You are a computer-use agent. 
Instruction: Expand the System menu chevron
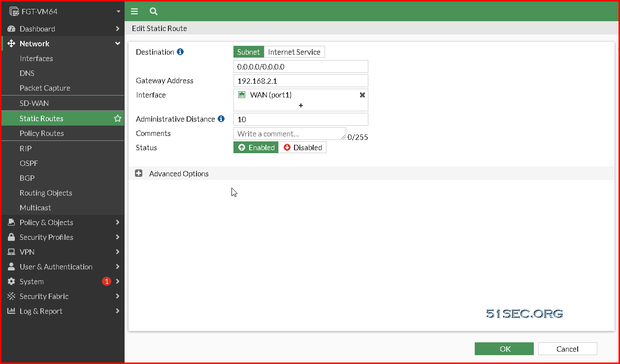pos(118,281)
